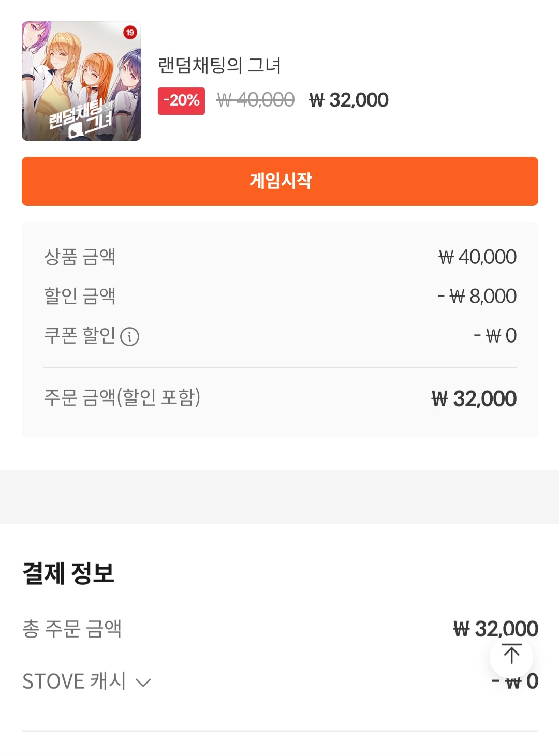559x756 pixels.
Task: Click the crossed-out original price beside the title
Action: (255, 100)
